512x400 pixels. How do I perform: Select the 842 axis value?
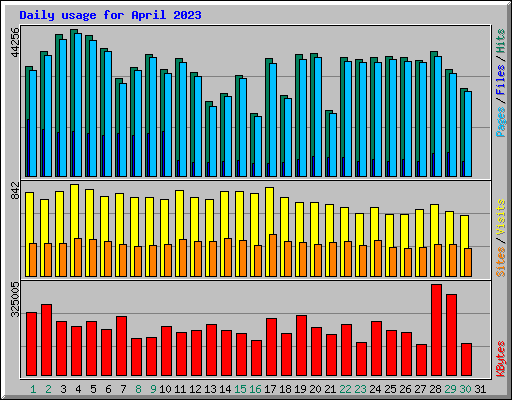click(15, 191)
